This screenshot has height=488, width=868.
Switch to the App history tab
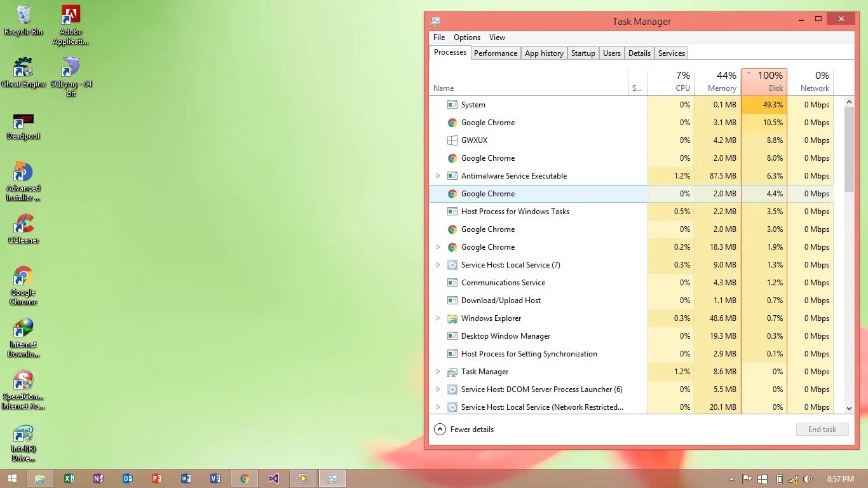point(544,53)
